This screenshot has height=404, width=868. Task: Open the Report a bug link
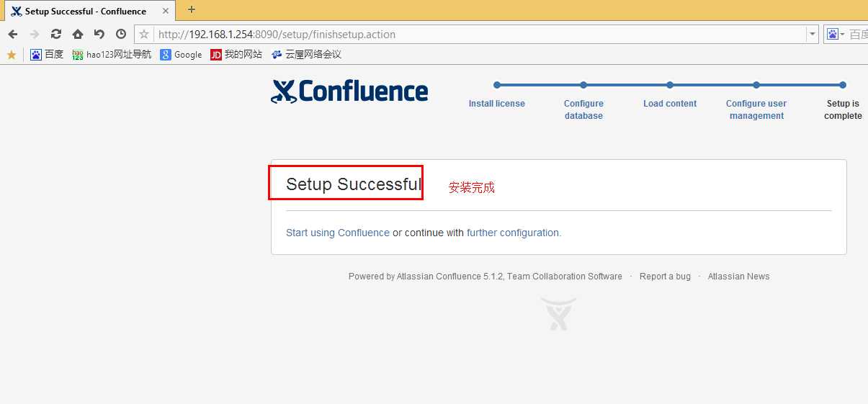click(665, 277)
